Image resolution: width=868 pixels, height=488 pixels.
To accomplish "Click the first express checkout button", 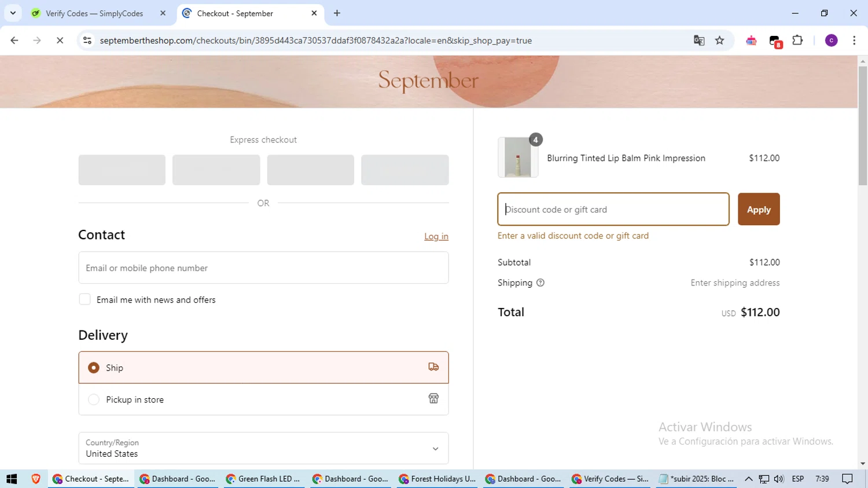I will pyautogui.click(x=122, y=170).
